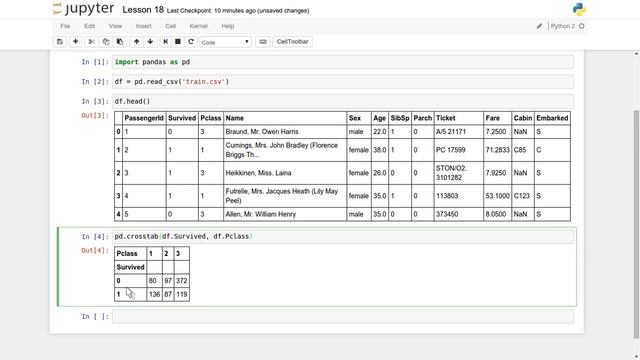Open the Cell menu
This screenshot has width=640, height=360.
click(171, 26)
